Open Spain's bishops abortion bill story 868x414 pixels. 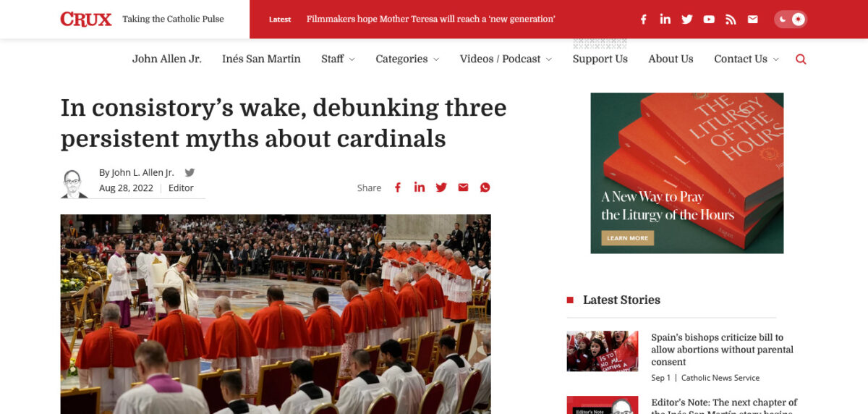pyautogui.click(x=722, y=350)
